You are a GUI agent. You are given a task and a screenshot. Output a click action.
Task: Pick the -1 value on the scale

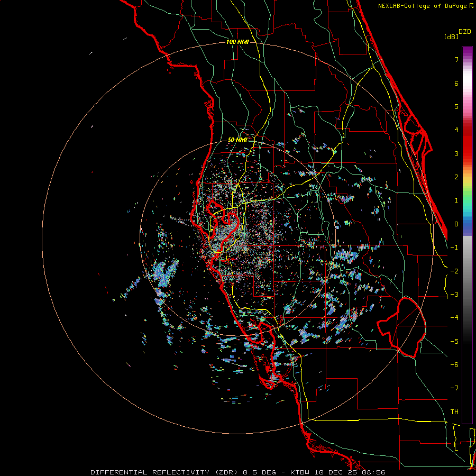[x=454, y=248]
